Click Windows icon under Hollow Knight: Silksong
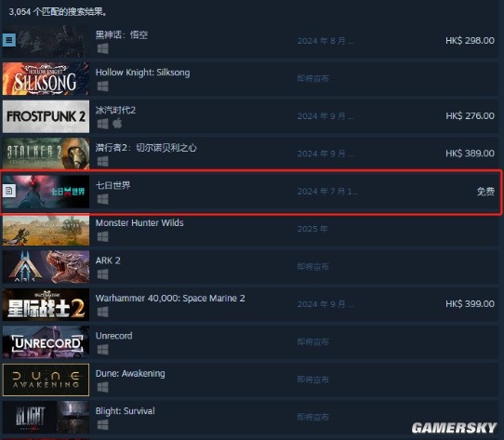This screenshot has height=440, width=504. [x=103, y=87]
